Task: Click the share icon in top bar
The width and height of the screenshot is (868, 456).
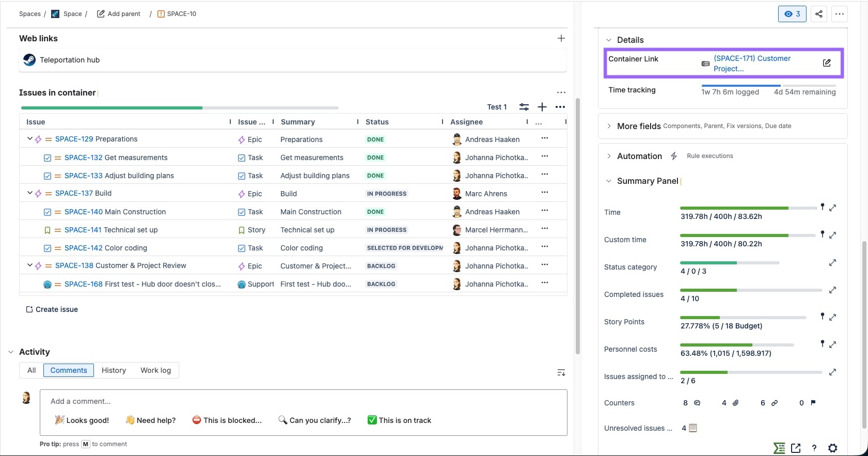Action: (819, 14)
